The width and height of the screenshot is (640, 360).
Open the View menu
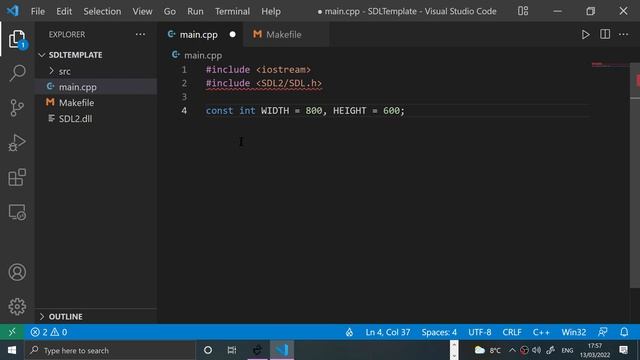pyautogui.click(x=142, y=11)
